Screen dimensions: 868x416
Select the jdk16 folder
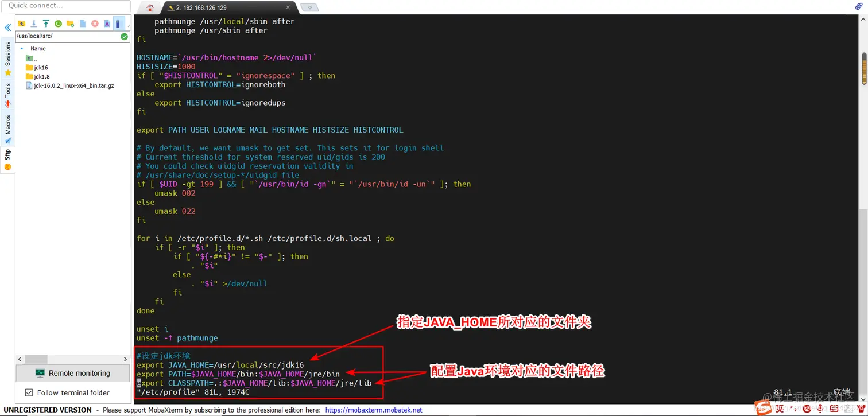point(37,68)
